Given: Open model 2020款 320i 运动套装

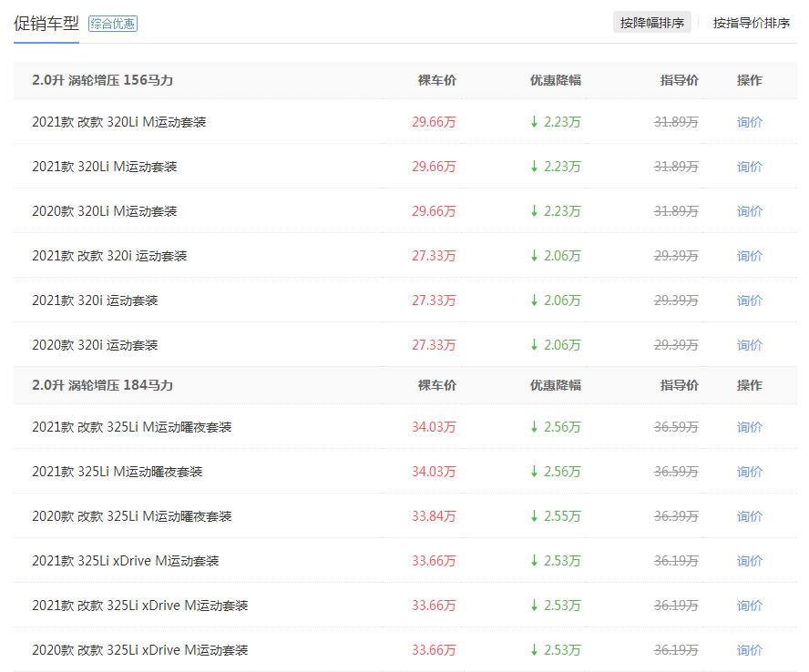Looking at the screenshot, I should pos(95,345).
